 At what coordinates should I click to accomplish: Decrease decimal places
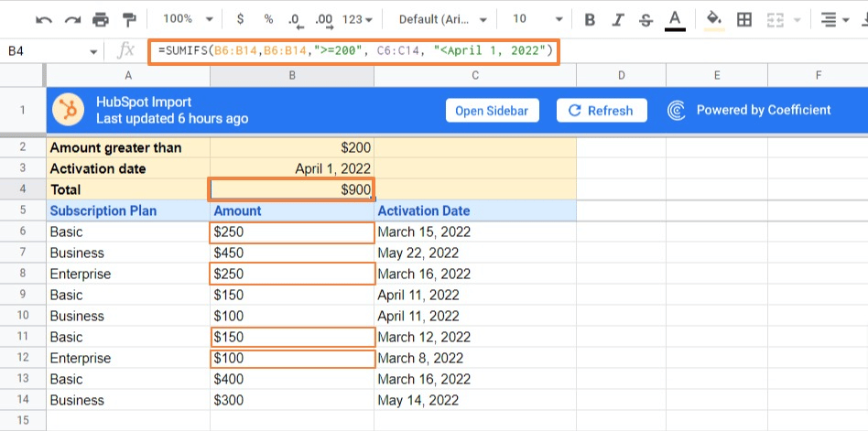click(x=295, y=19)
